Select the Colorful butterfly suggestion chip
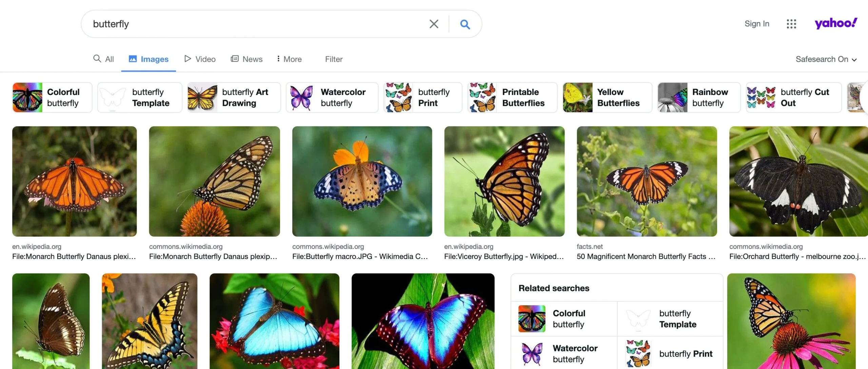Image resolution: width=868 pixels, height=369 pixels. pos(52,97)
